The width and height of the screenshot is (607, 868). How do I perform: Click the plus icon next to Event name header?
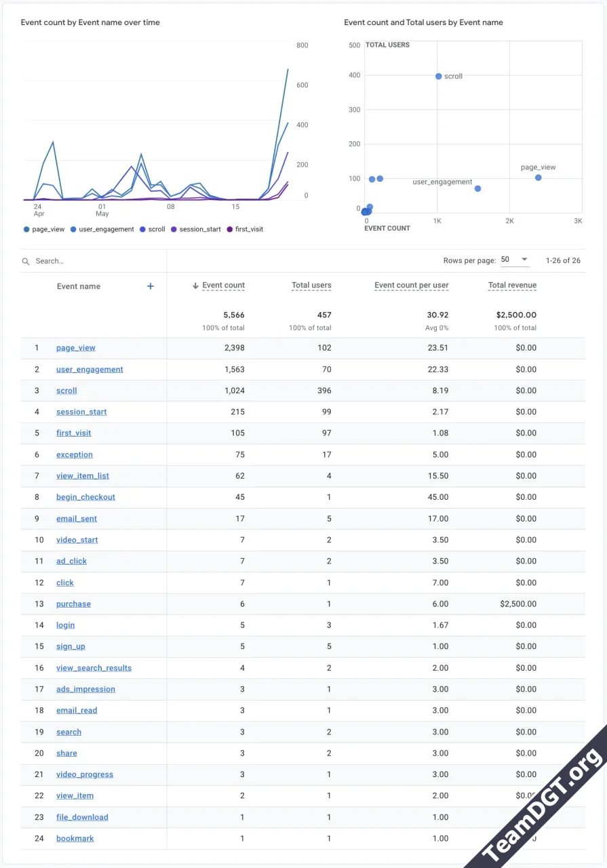tap(150, 286)
